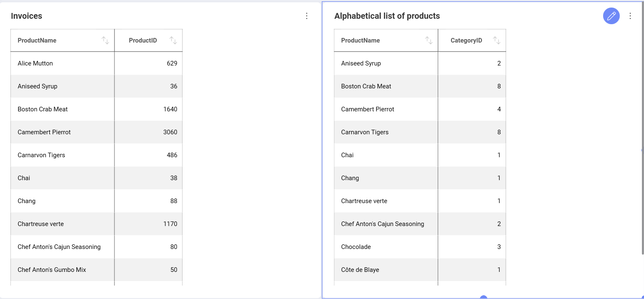Image resolution: width=644 pixels, height=299 pixels.
Task: Click the Côte de Blaye product cell
Action: tap(360, 270)
